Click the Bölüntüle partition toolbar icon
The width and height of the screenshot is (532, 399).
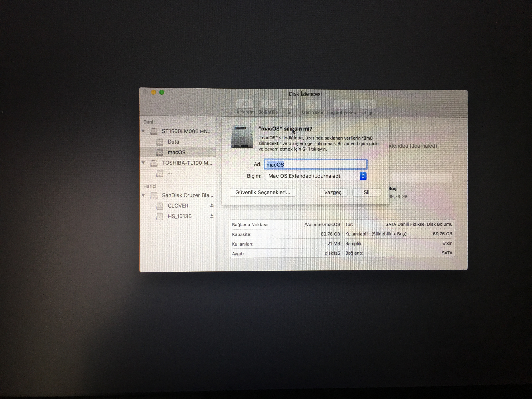(268, 104)
